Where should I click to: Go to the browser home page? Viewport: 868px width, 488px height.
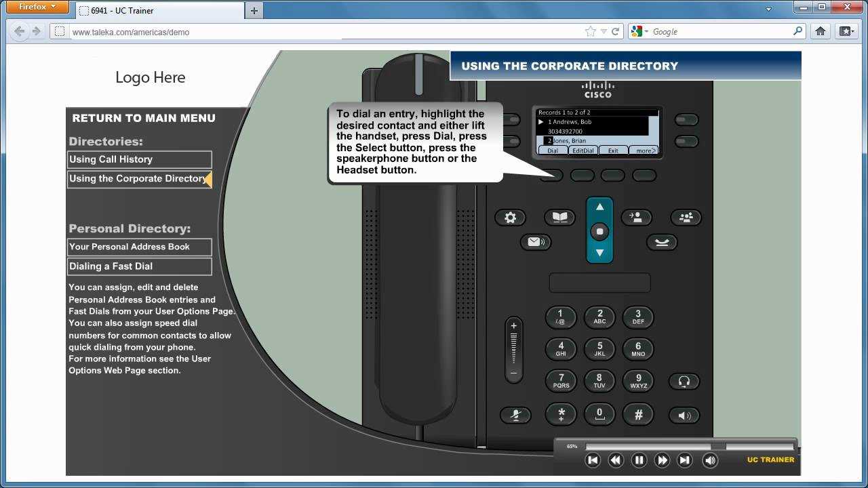pos(821,31)
